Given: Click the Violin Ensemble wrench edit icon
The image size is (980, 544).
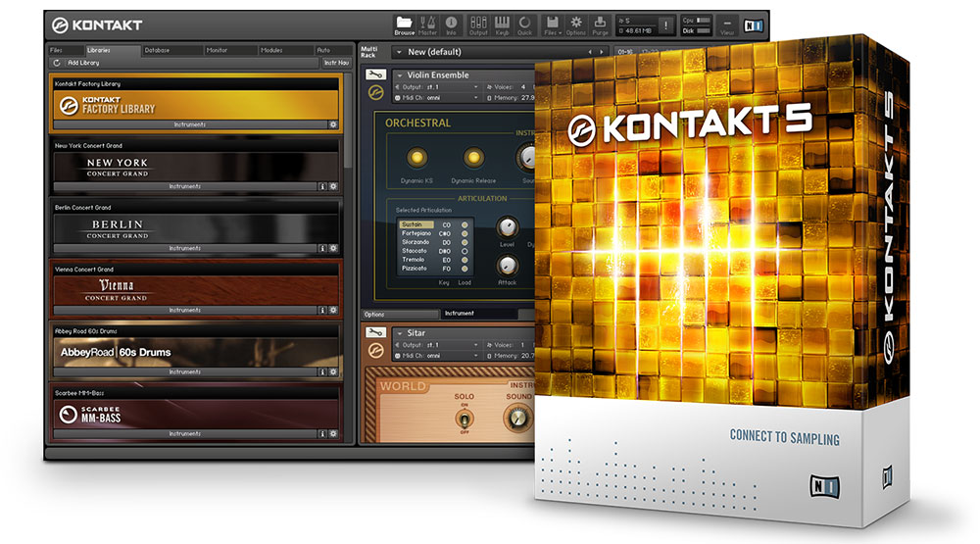Looking at the screenshot, I should point(375,74).
